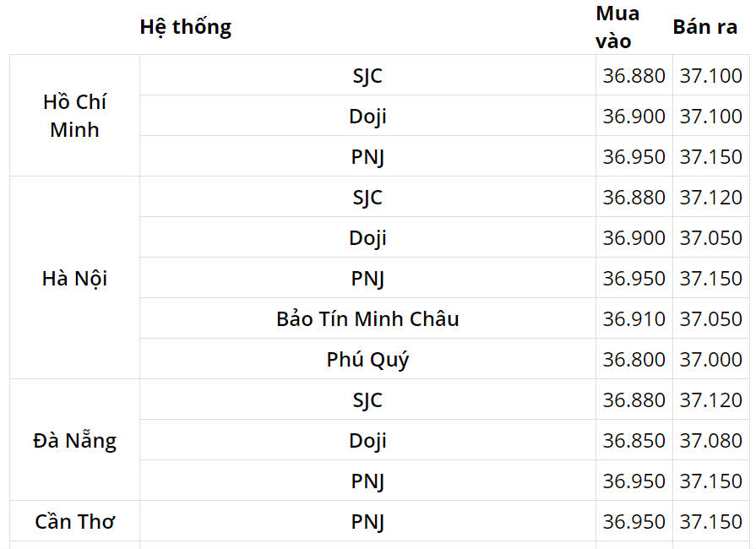Viewport: 756px width, 549px height.
Task: Click Doji in the Hà Nội group
Action: tap(367, 237)
